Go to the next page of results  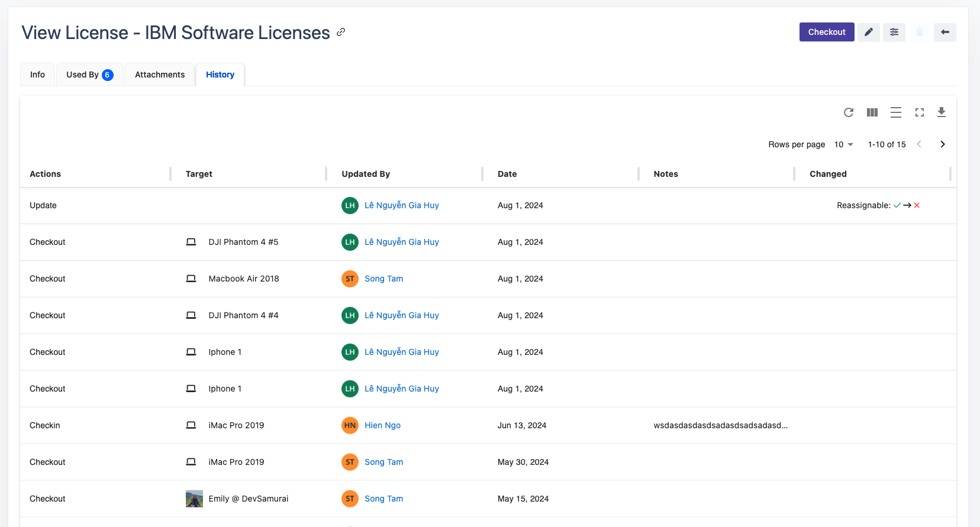[942, 144]
